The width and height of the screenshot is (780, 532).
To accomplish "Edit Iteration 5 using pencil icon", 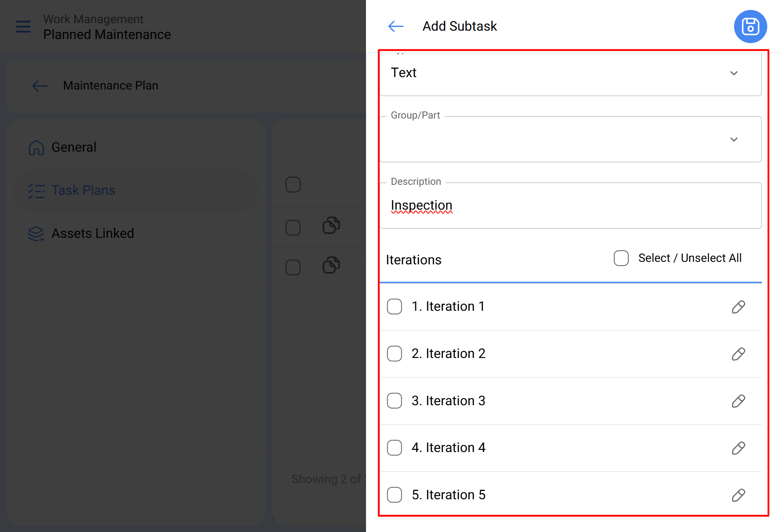I will pyautogui.click(x=738, y=495).
